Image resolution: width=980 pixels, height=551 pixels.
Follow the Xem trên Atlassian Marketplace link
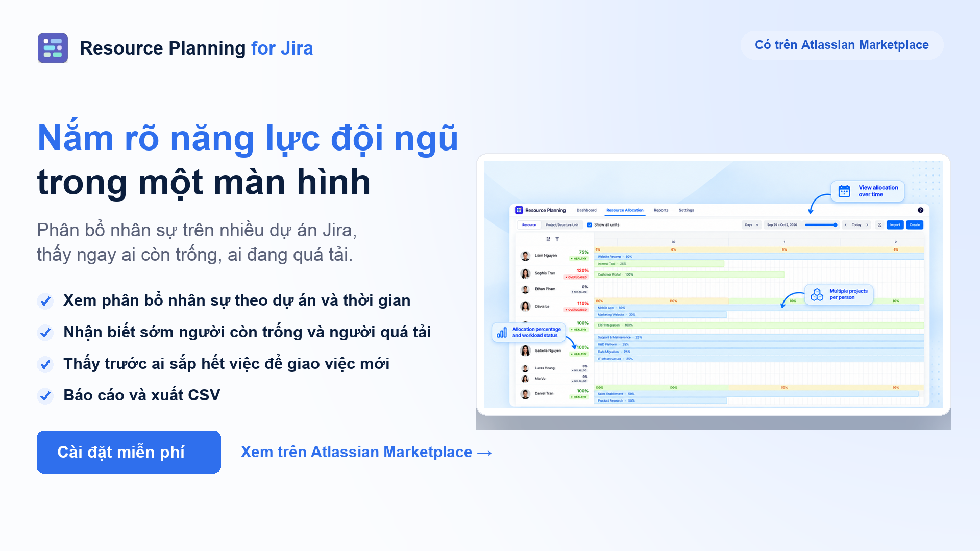366,452
